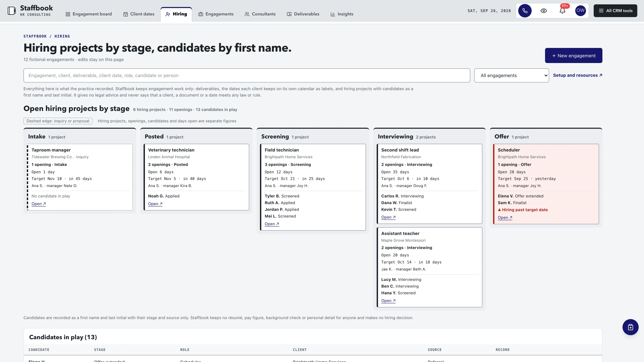The width and height of the screenshot is (644, 362).
Task: Toggle the eye view icon in header
Action: point(544,11)
